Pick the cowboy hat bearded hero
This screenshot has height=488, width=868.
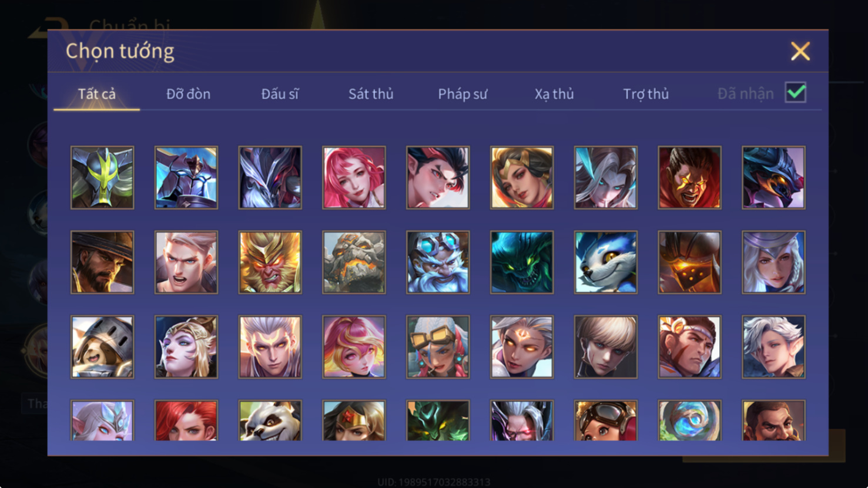(102, 262)
